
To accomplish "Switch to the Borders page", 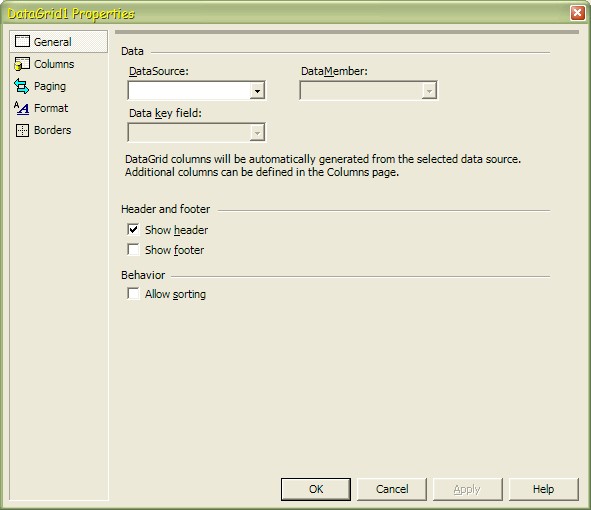I will click(x=52, y=130).
